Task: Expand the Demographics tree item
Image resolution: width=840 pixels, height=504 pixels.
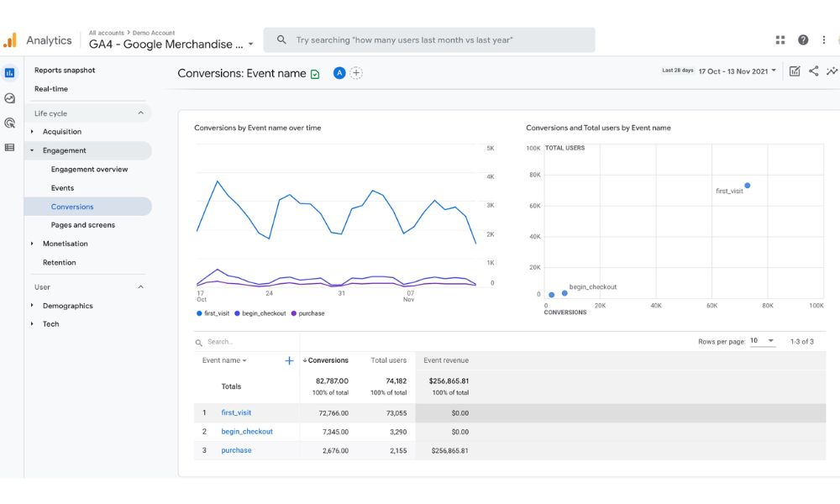Action: pos(32,305)
